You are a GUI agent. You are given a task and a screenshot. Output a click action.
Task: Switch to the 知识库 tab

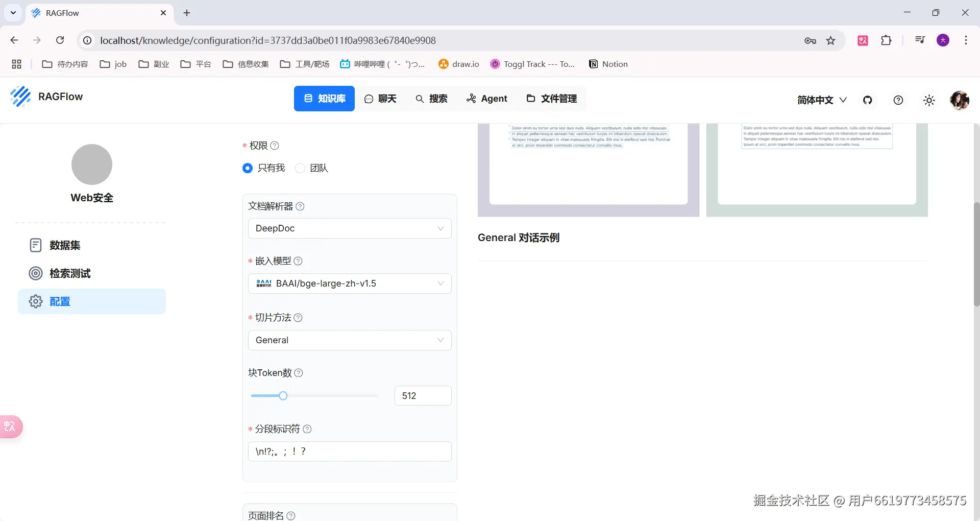pyautogui.click(x=324, y=99)
